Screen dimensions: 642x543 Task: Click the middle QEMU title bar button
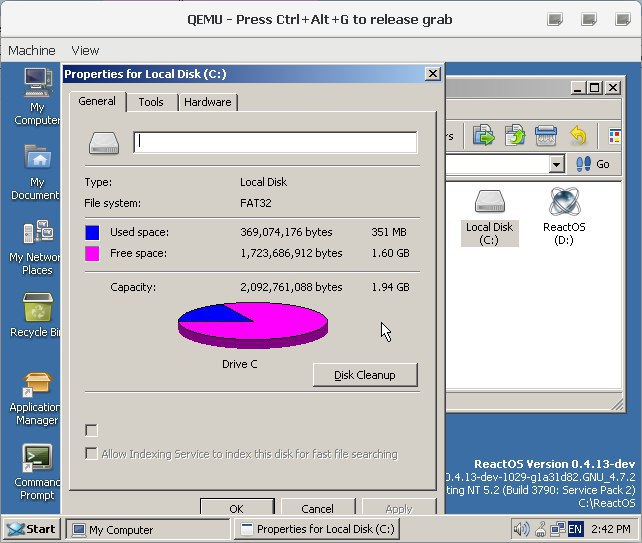[x=589, y=19]
